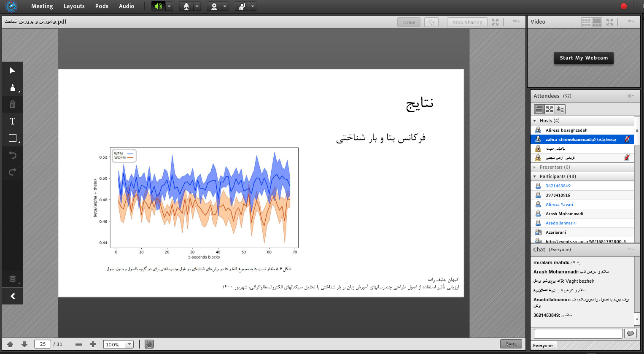Pick the Rectangle shapes tool

(x=13, y=138)
